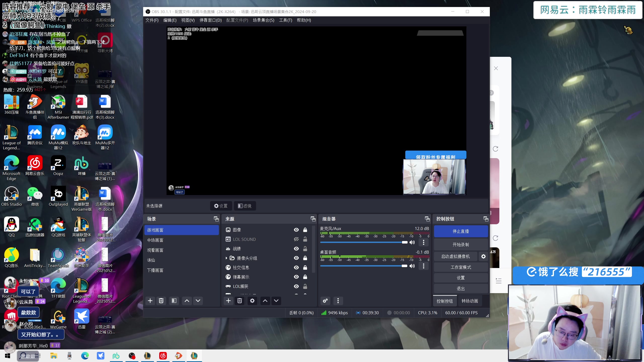Image resolution: width=644 pixels, height=362 pixels.
Task: Open mixer panel three-dot menu at bottom
Action: (338, 301)
